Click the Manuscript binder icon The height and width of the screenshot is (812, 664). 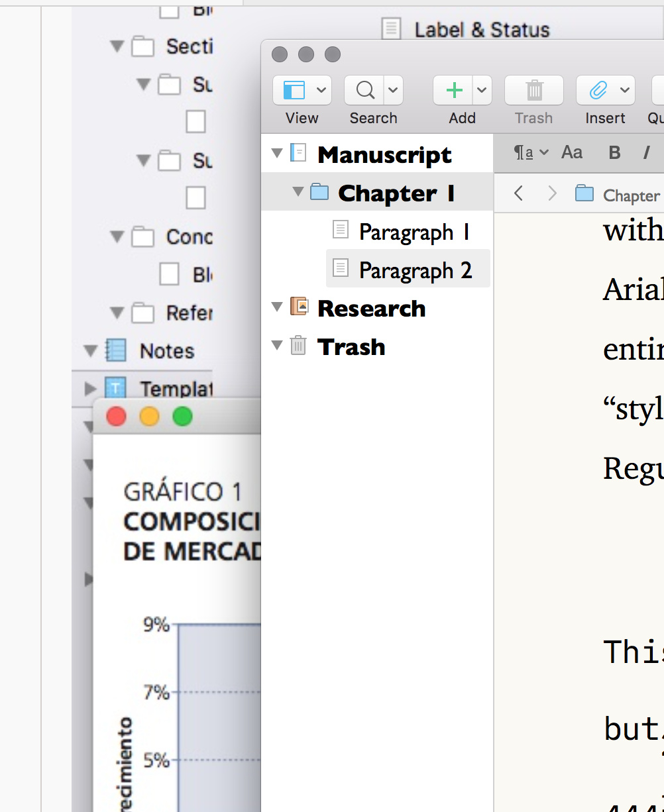(298, 153)
